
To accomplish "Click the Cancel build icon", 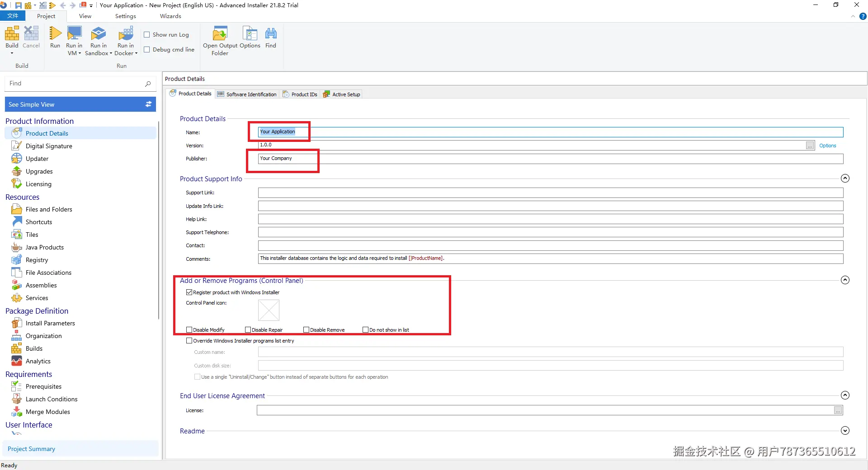I will pos(31,33).
